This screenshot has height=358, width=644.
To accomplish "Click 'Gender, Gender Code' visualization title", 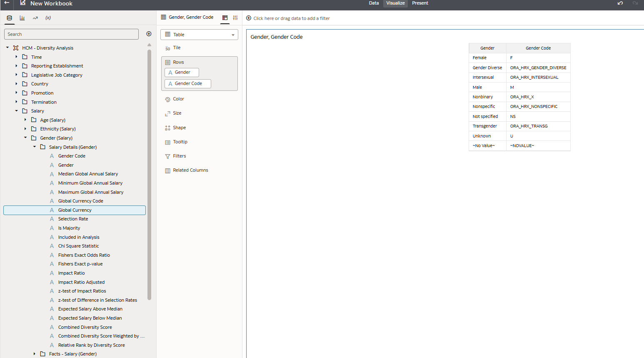I will tap(277, 37).
